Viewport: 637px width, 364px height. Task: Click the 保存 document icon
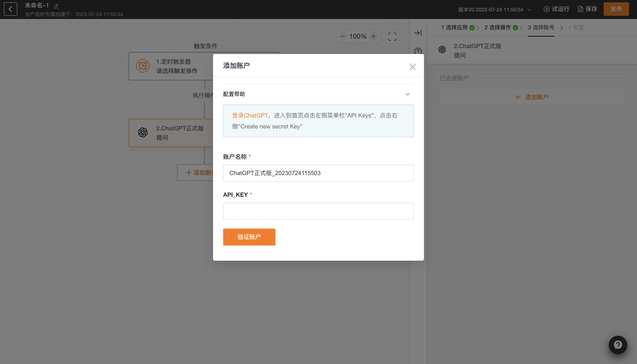click(x=580, y=9)
